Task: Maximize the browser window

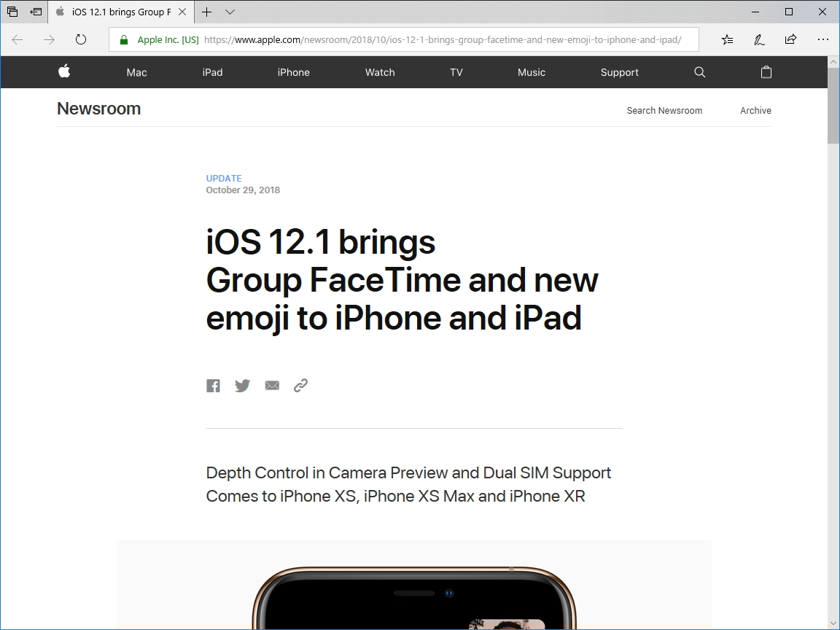Action: tap(788, 12)
